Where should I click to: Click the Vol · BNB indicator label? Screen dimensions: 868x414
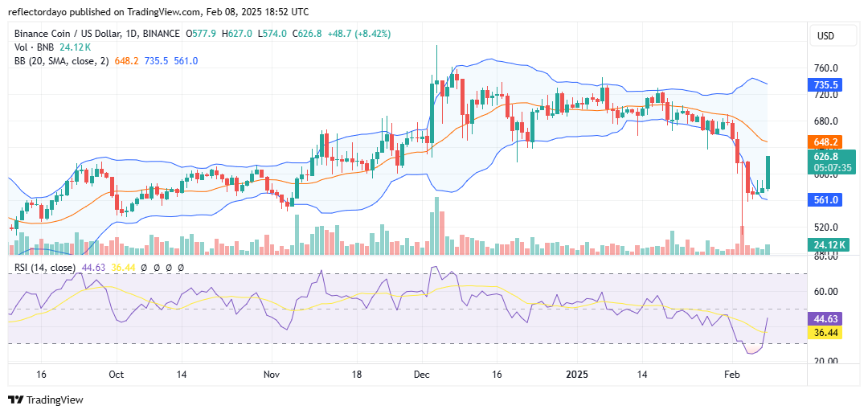(35, 47)
